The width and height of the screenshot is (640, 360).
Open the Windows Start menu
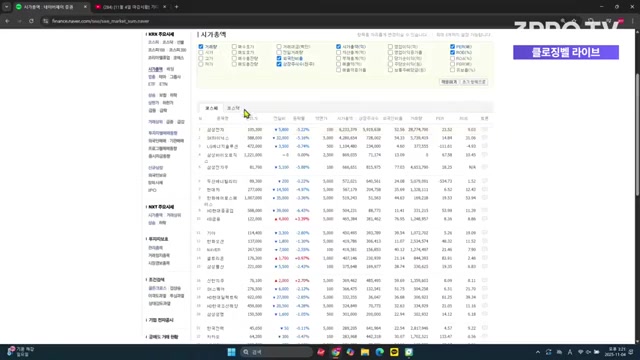231,352
